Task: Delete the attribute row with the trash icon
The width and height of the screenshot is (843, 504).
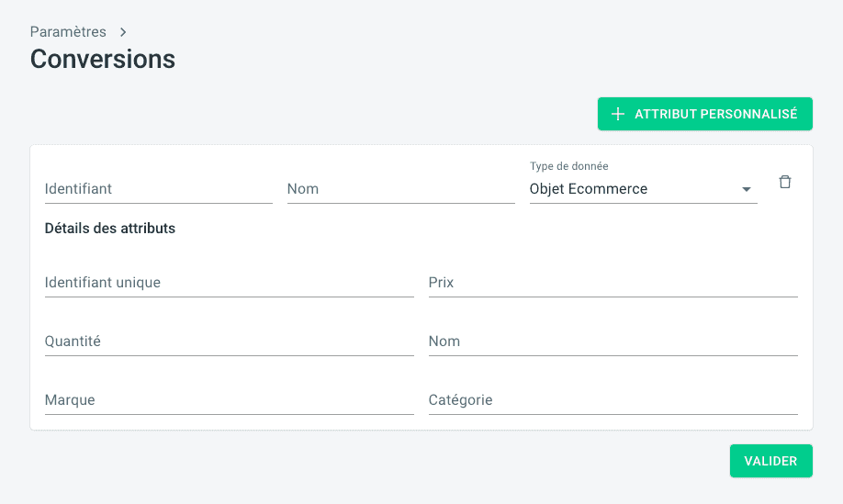Action: pyautogui.click(x=784, y=182)
